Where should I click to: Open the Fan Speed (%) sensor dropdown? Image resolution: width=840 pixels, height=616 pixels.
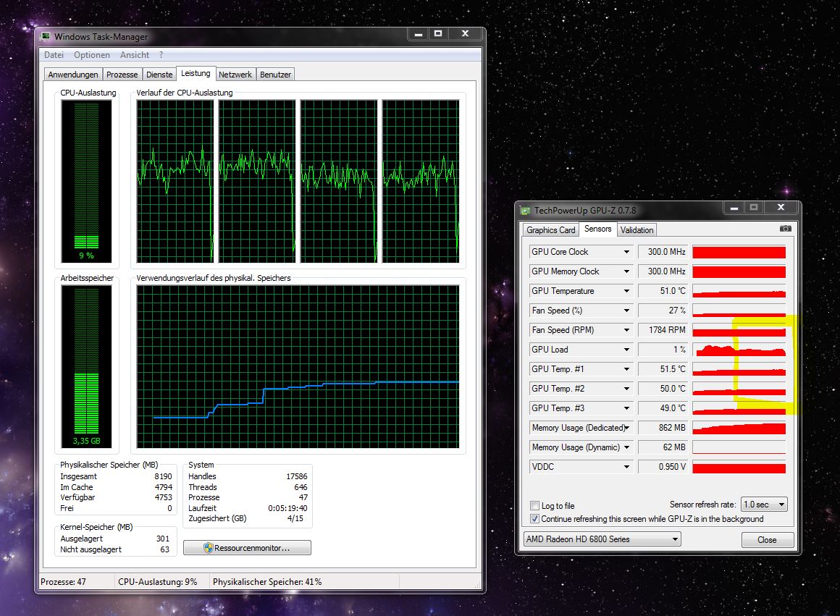pyautogui.click(x=626, y=311)
